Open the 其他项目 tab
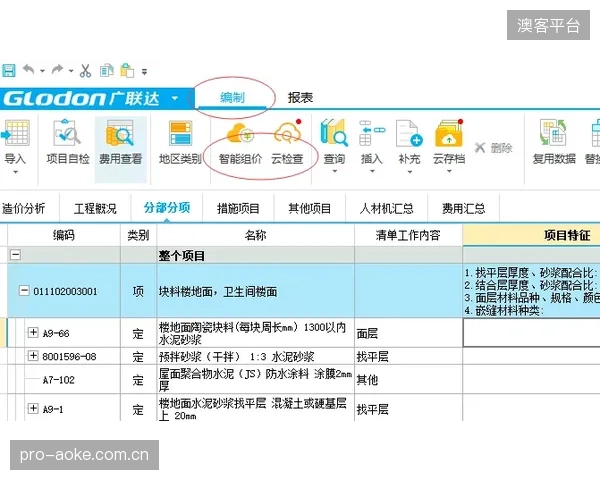The height and width of the screenshot is (480, 600). tap(310, 209)
